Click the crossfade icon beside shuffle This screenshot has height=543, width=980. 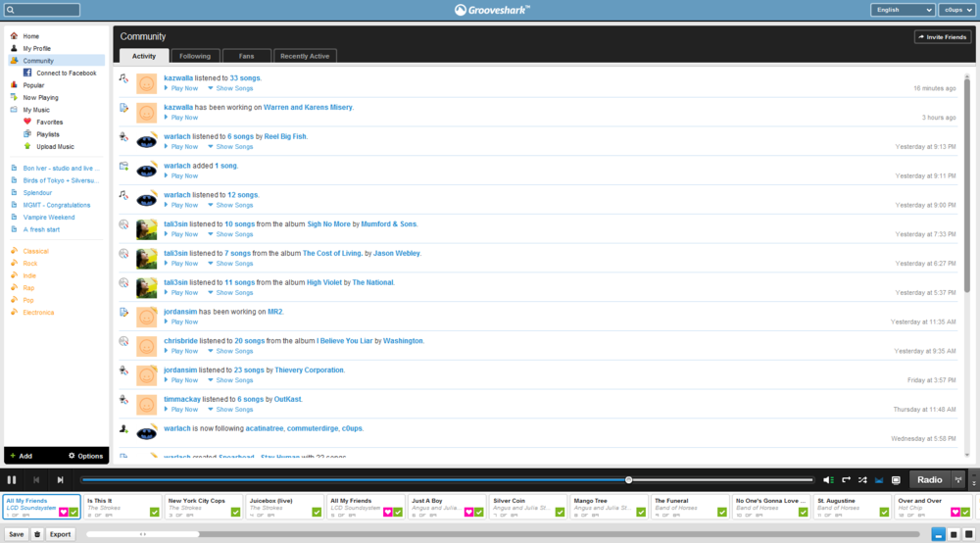click(879, 480)
